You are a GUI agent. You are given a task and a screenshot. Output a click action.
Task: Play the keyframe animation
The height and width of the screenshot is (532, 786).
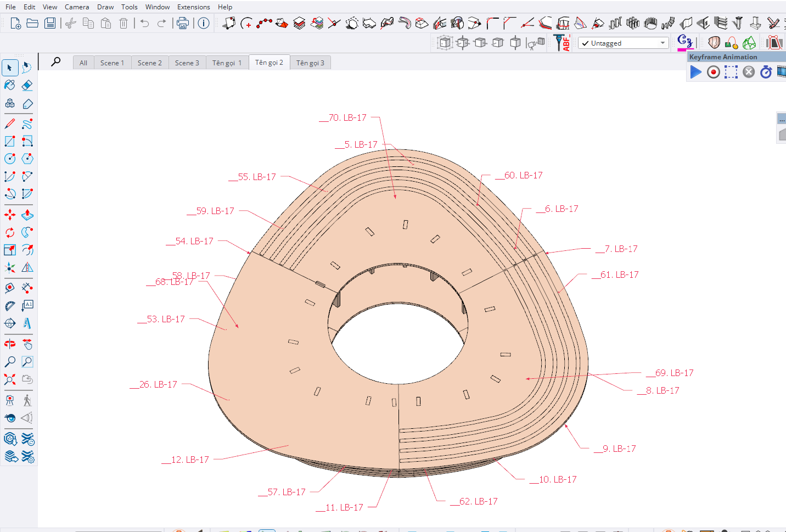click(695, 72)
